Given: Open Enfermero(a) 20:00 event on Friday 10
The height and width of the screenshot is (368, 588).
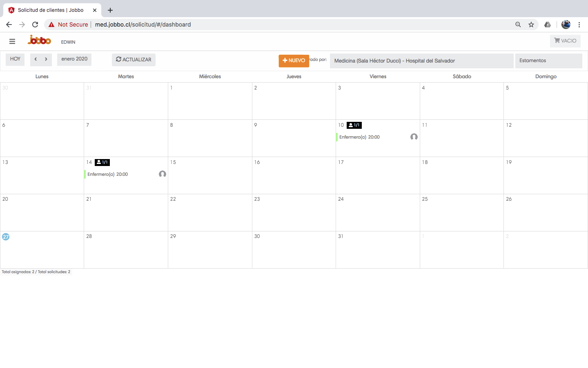Looking at the screenshot, I should 359,137.
